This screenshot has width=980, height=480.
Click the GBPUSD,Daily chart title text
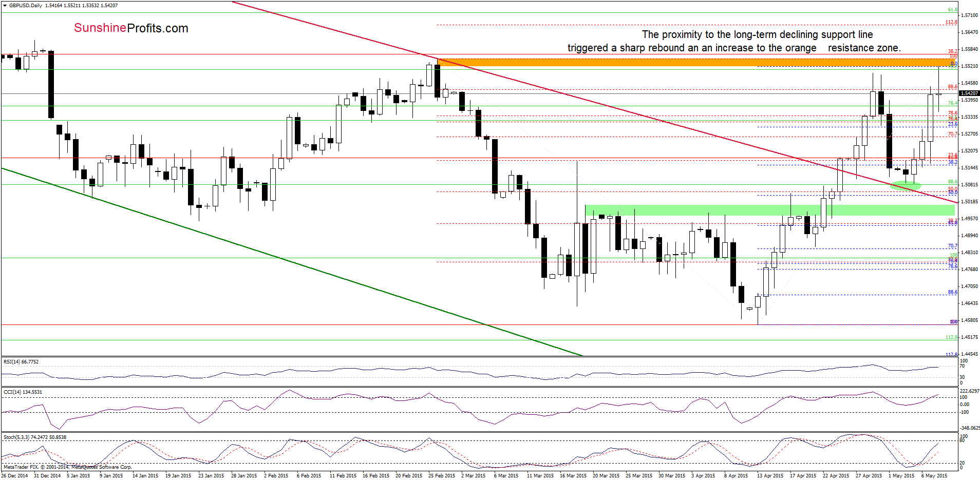click(26, 6)
